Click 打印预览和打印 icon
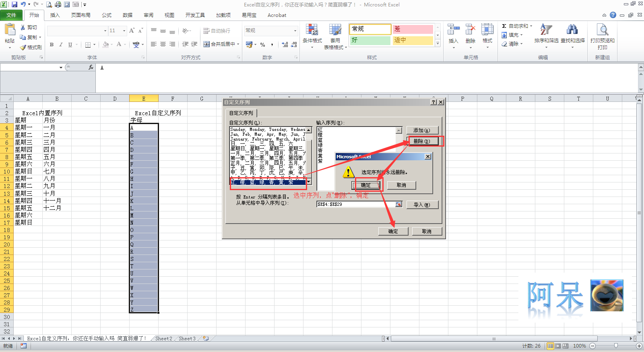This screenshot has height=352, width=644. 603,30
